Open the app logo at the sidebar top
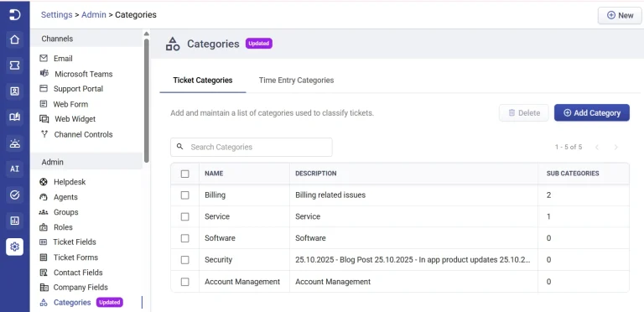 pyautogui.click(x=14, y=15)
